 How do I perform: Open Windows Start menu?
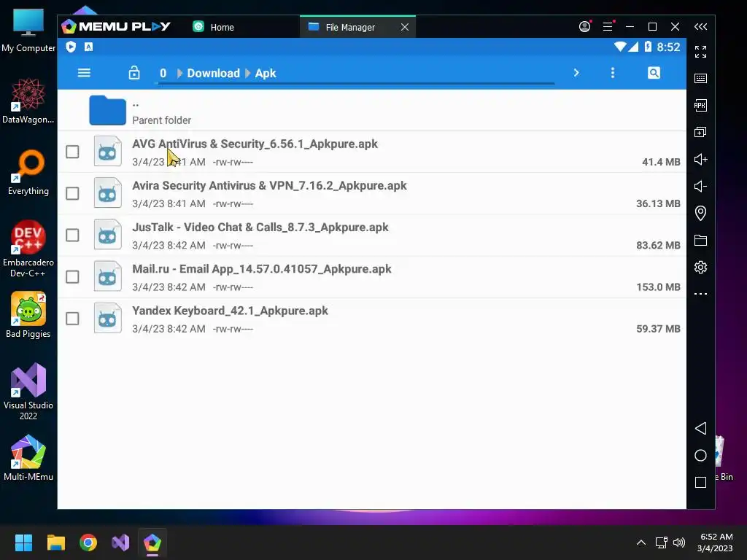pos(23,542)
